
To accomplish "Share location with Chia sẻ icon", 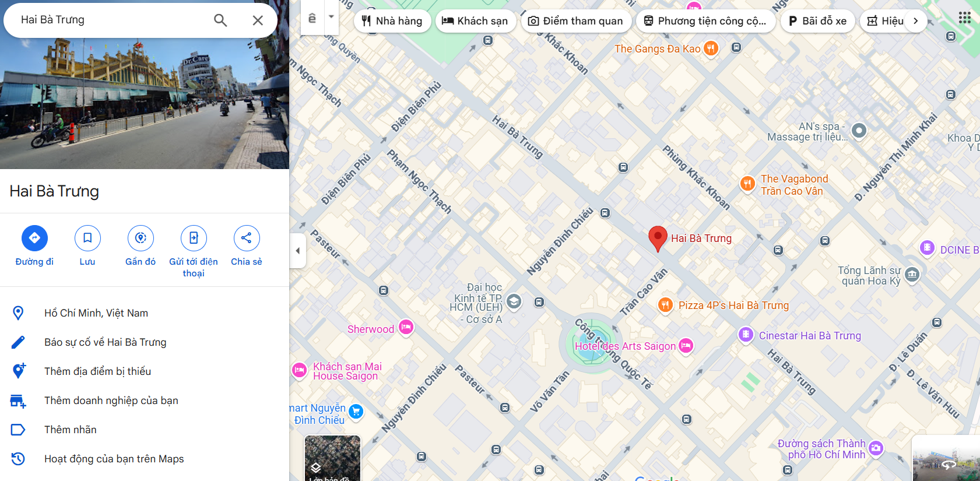I will pos(247,238).
